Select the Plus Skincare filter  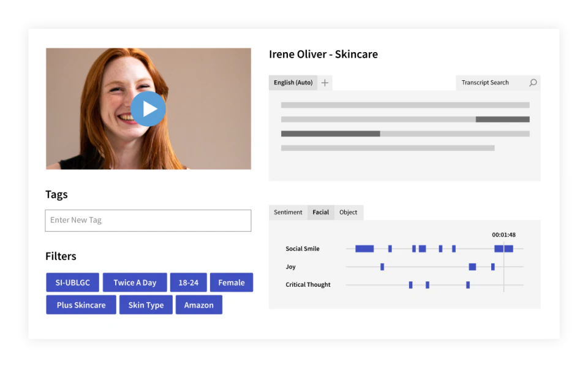point(81,305)
